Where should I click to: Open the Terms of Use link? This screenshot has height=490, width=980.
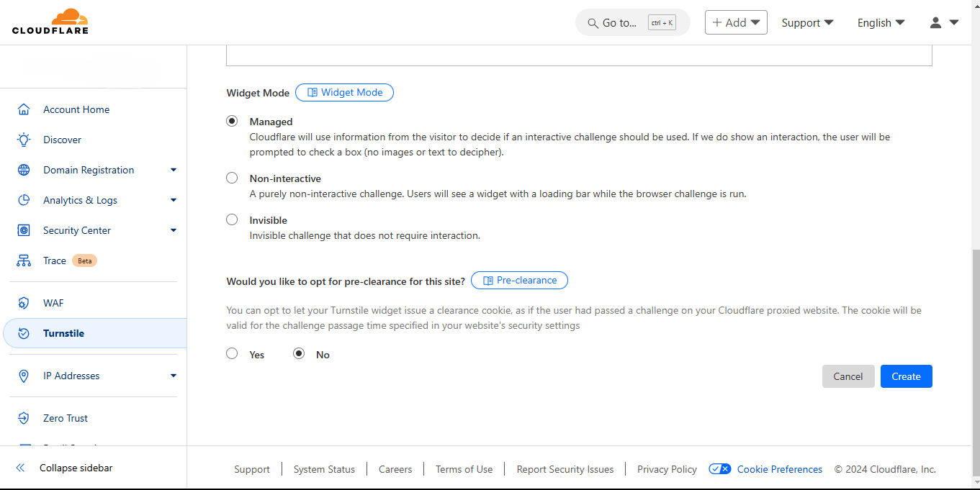[x=464, y=469]
